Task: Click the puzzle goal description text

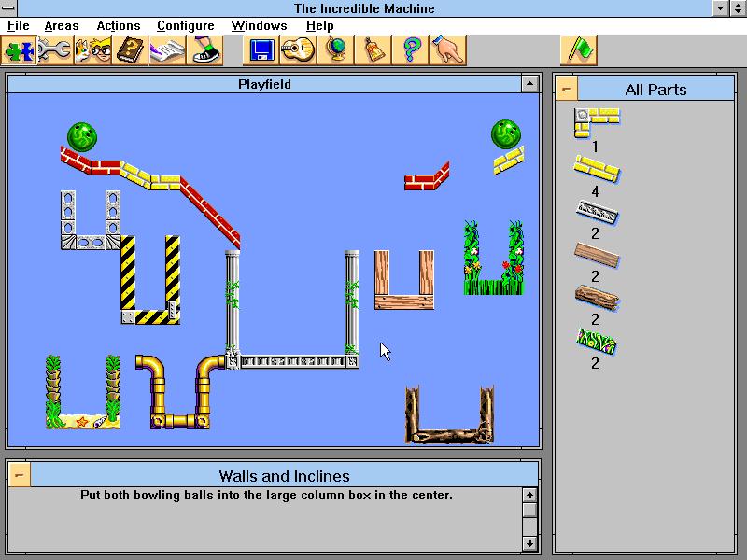Action: click(x=266, y=496)
